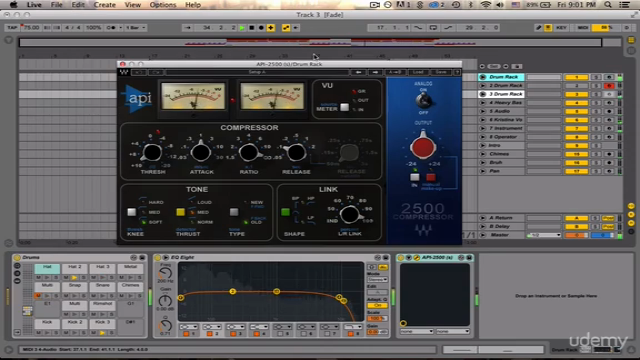Click the yellow Overdub plus button

click(x=271, y=28)
